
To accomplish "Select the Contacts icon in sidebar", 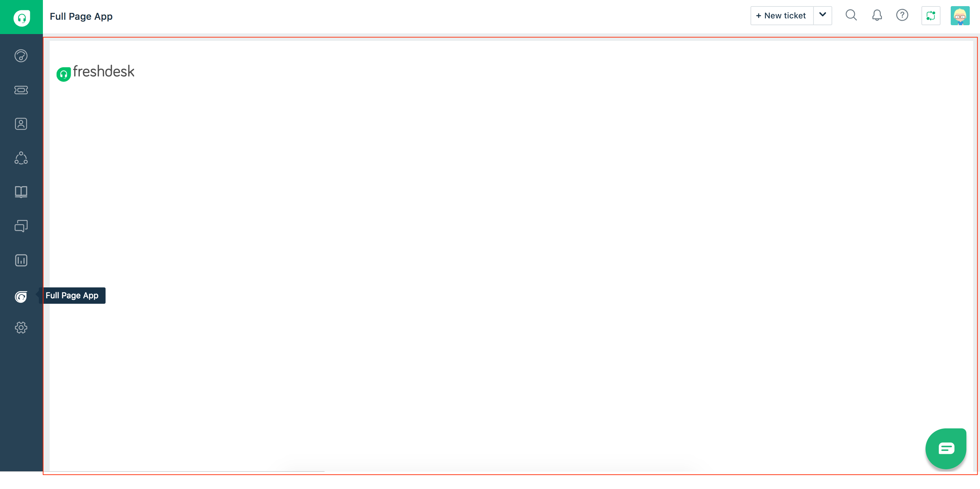I will click(21, 124).
